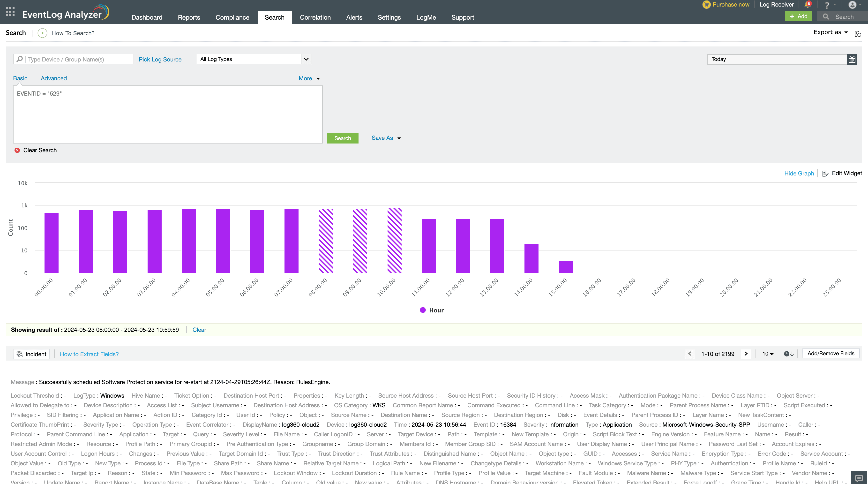Click the How To Search play icon

point(43,33)
